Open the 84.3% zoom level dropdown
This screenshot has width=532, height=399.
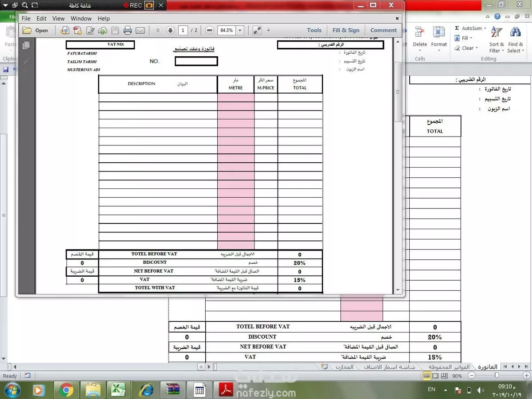(240, 31)
